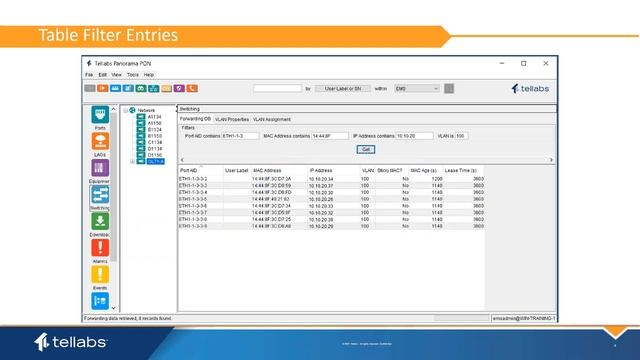Click the status bar records found message
The image size is (640, 360).
pyautogui.click(x=128, y=318)
